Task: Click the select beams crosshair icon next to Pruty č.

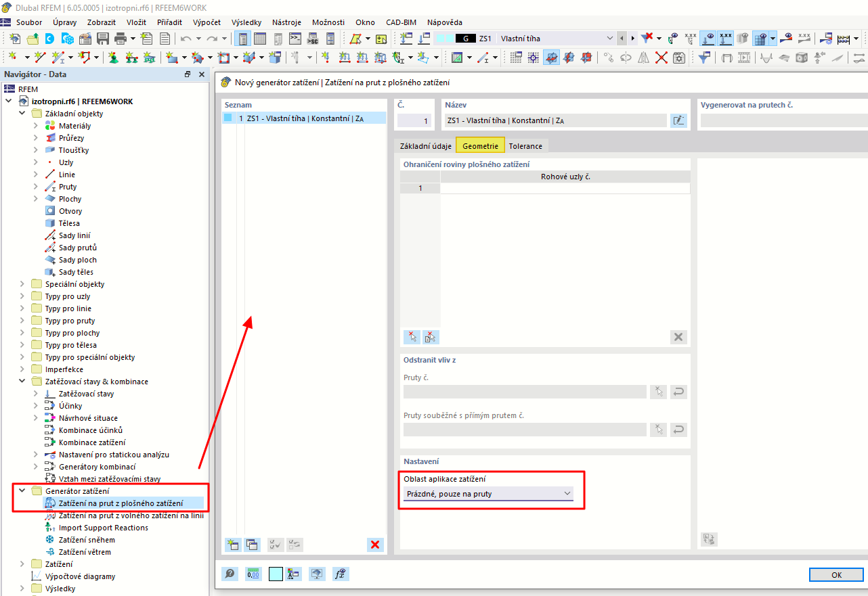Action: pos(657,391)
